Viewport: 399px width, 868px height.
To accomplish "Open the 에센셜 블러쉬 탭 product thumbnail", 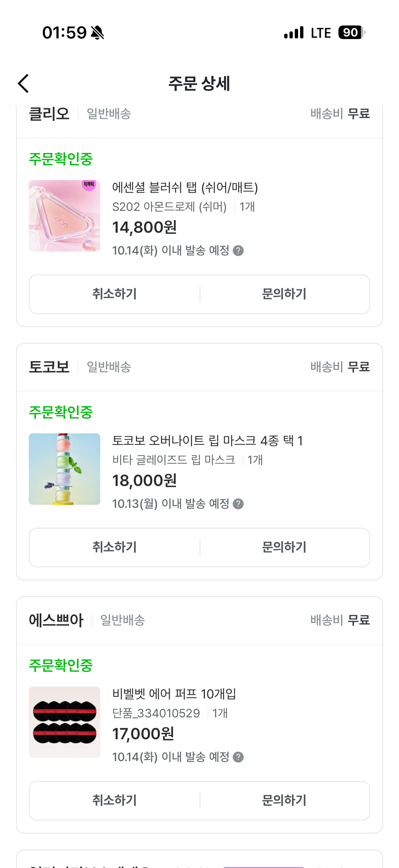I will pos(64,216).
